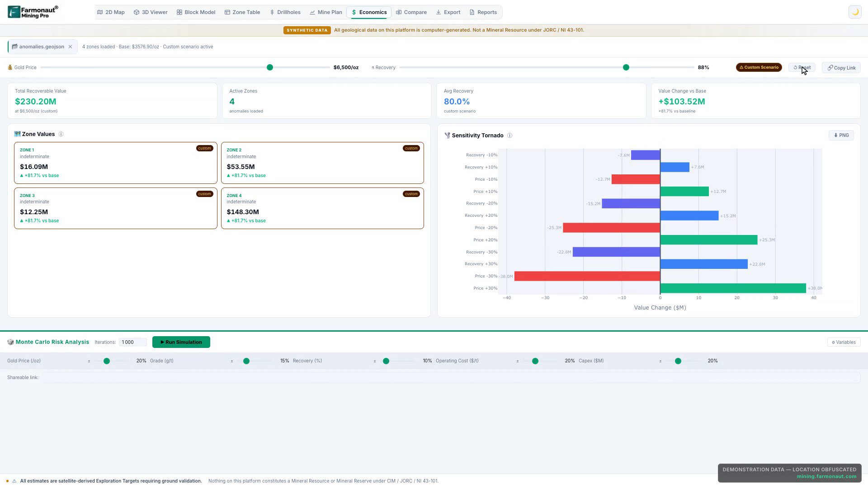Image resolution: width=868 pixels, height=488 pixels.
Task: Click the Monte Carlo dice icon
Action: pyautogui.click(x=10, y=342)
